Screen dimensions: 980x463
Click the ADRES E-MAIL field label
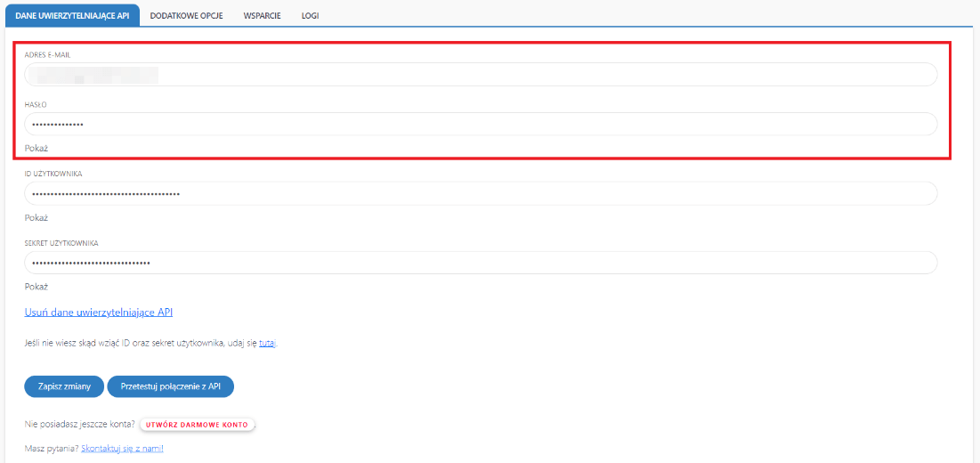(47, 55)
